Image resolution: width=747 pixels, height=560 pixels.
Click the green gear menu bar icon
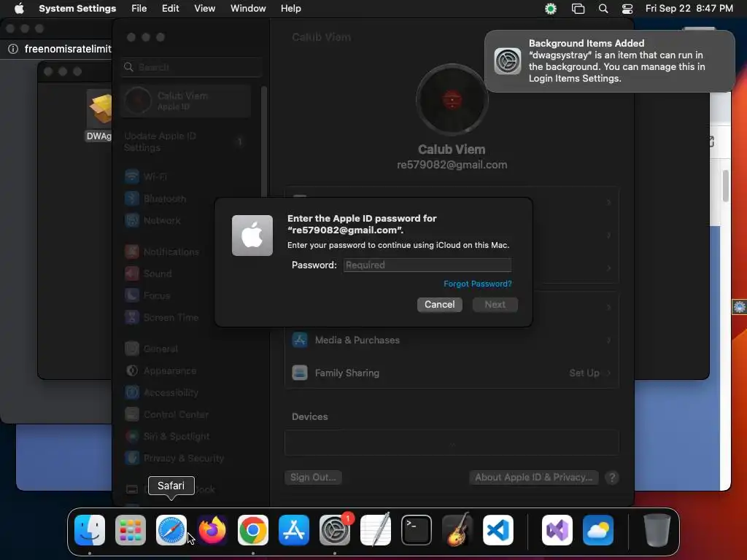[551, 9]
